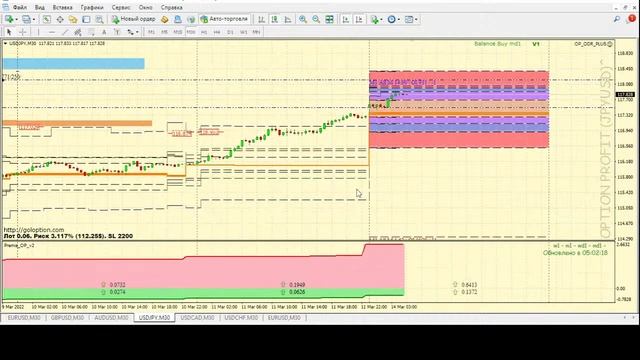Open the indicators list icon

click(375, 19)
